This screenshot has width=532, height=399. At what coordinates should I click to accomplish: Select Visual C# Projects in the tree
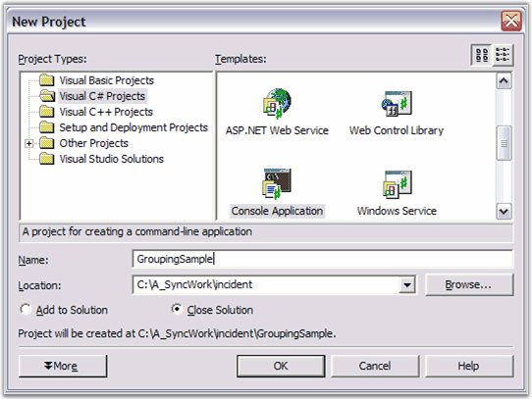point(102,96)
